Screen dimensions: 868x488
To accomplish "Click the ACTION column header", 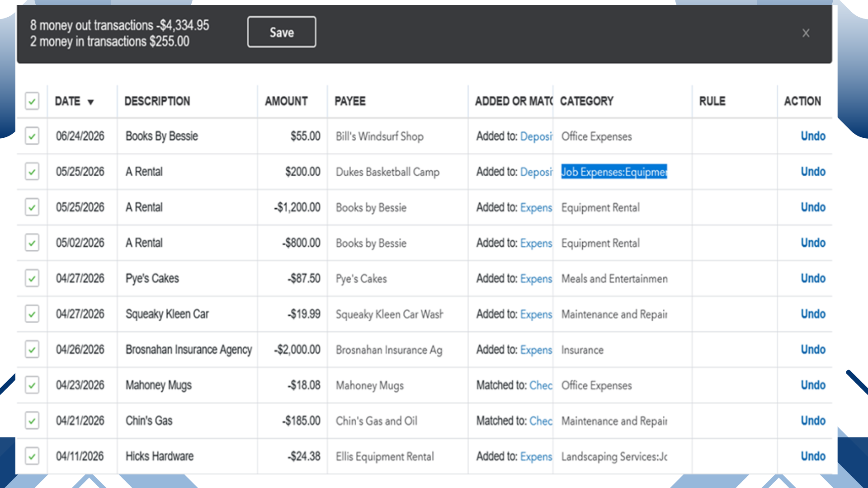I will coord(802,101).
